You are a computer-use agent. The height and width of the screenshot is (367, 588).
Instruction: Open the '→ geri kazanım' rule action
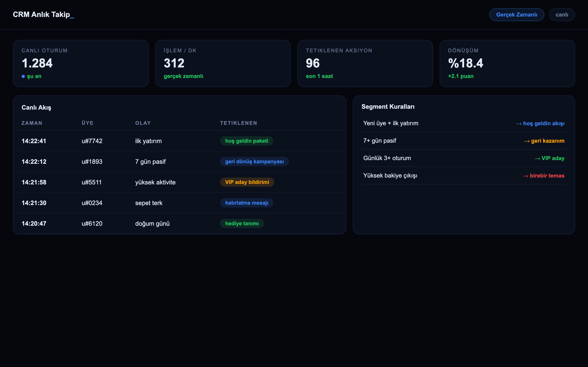pos(544,141)
